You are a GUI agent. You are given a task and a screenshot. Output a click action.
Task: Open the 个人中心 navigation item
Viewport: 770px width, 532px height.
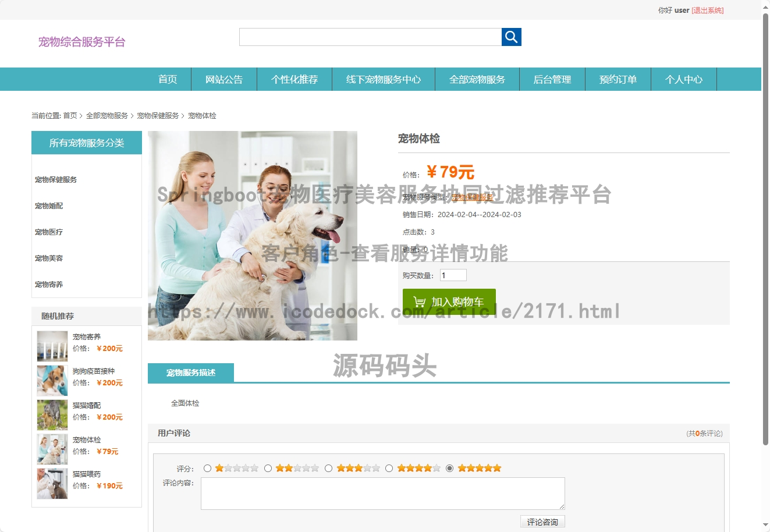(684, 79)
